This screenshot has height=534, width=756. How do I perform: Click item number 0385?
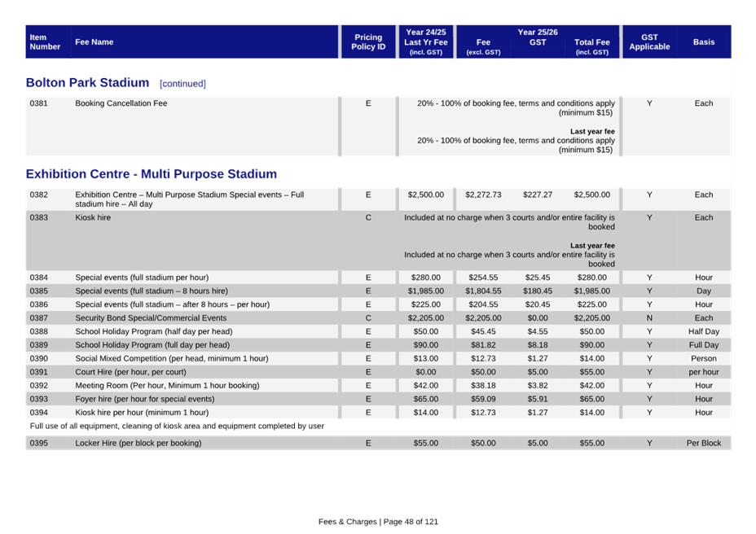click(38, 291)
